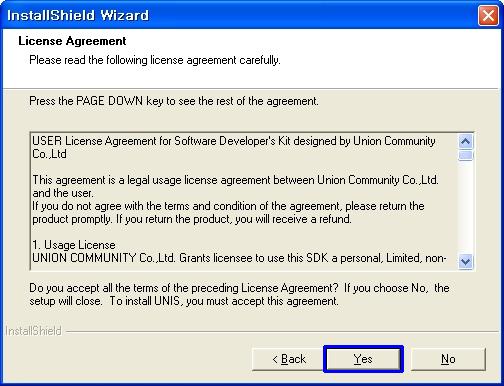Viewport: 504px width, 386px height.
Task: Click the license scrollbar up arrow
Action: 465,142
